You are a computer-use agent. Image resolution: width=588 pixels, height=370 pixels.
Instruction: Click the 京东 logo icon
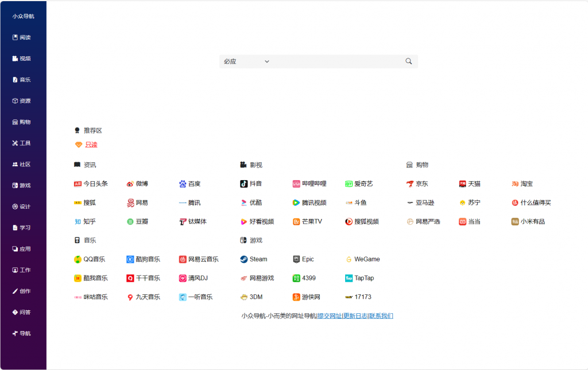[410, 184]
